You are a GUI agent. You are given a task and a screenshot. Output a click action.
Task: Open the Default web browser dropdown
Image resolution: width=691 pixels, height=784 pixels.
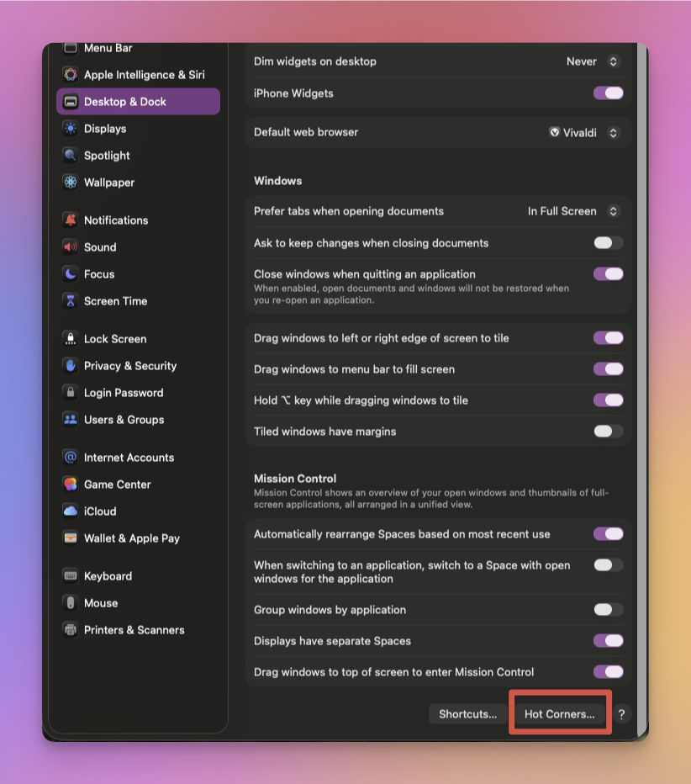(584, 132)
